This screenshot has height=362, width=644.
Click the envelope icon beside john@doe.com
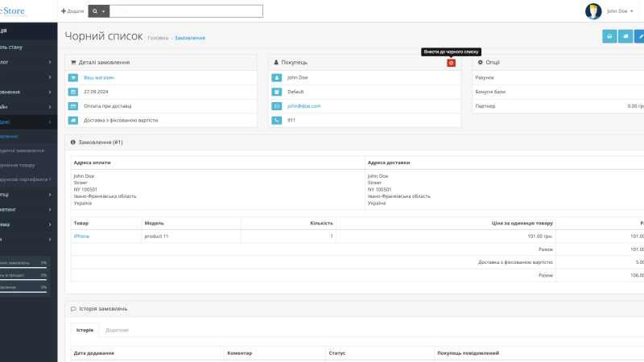(277, 106)
